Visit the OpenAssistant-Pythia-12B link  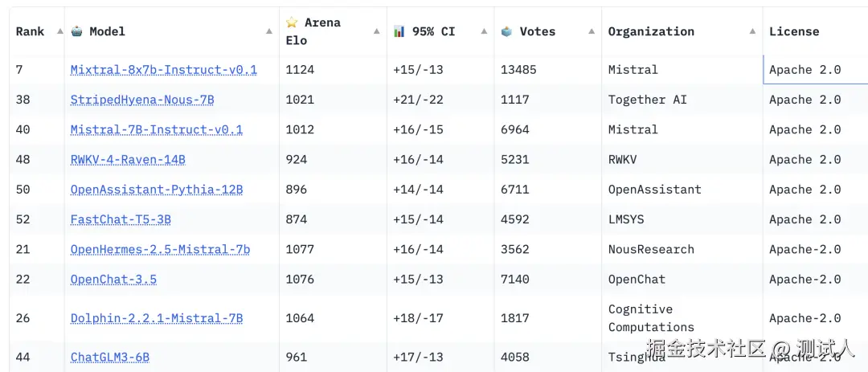[157, 190]
